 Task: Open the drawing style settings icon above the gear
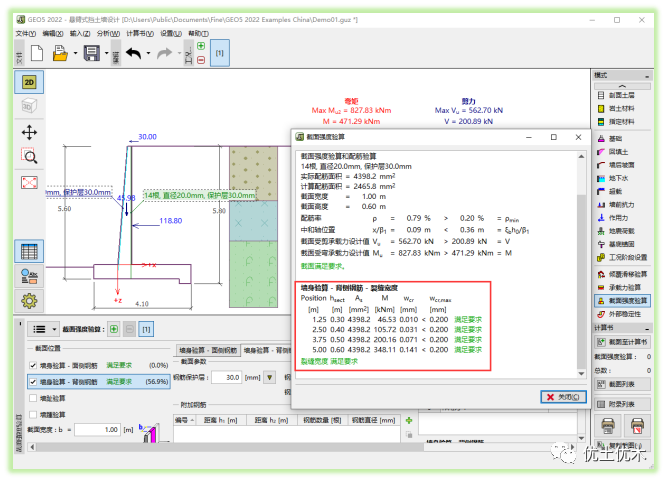click(x=29, y=276)
